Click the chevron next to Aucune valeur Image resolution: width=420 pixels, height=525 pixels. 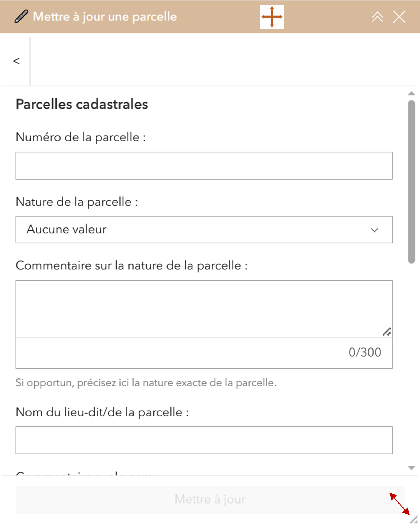[x=374, y=230]
